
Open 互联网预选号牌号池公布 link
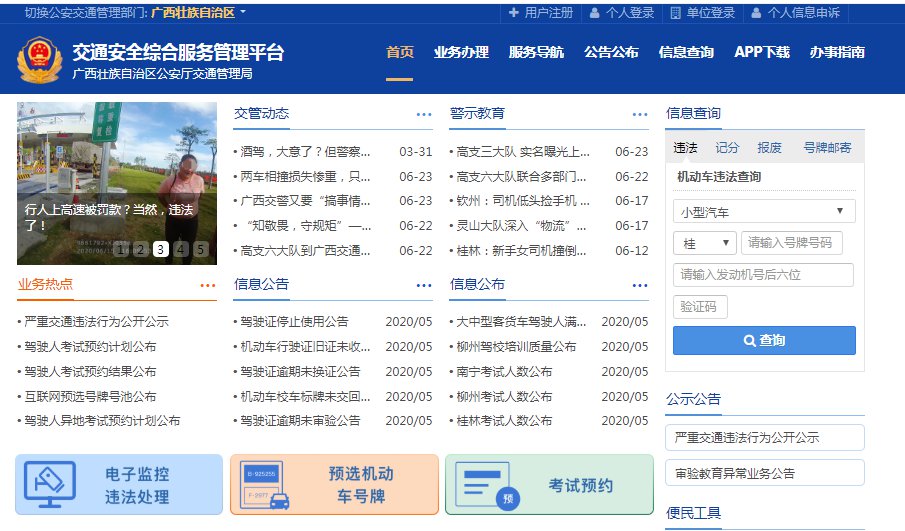[90, 397]
